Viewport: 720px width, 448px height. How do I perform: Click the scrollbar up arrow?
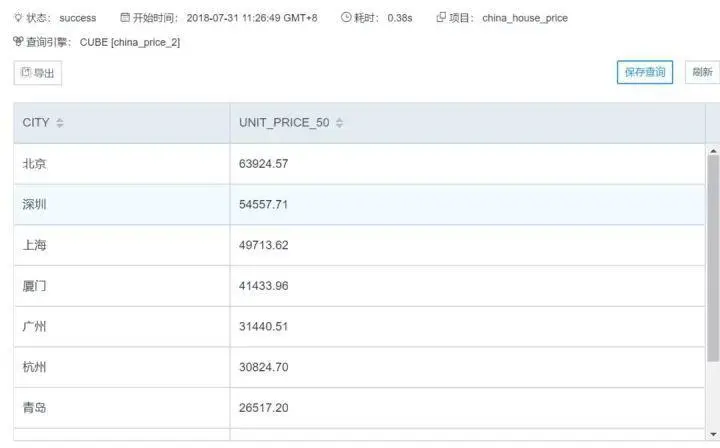coord(713,151)
